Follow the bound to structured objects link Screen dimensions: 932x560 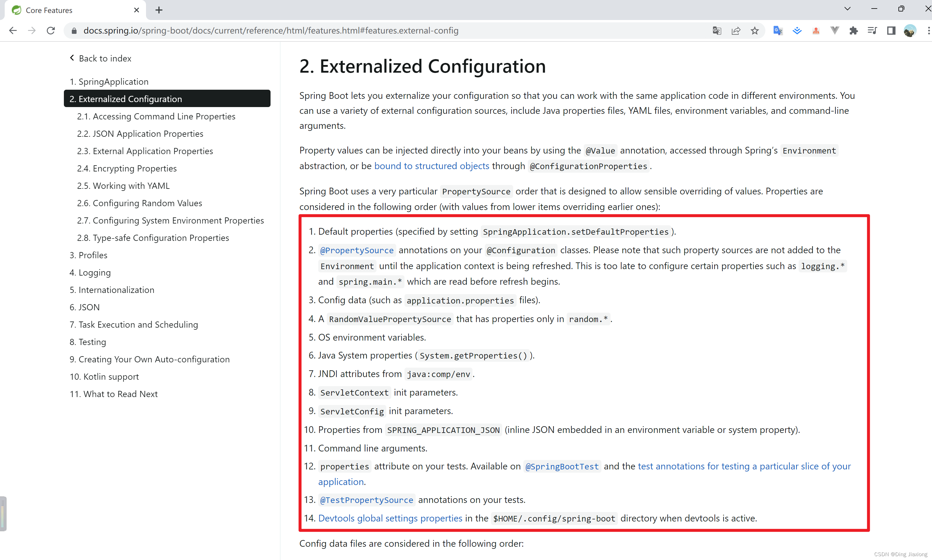pos(431,166)
